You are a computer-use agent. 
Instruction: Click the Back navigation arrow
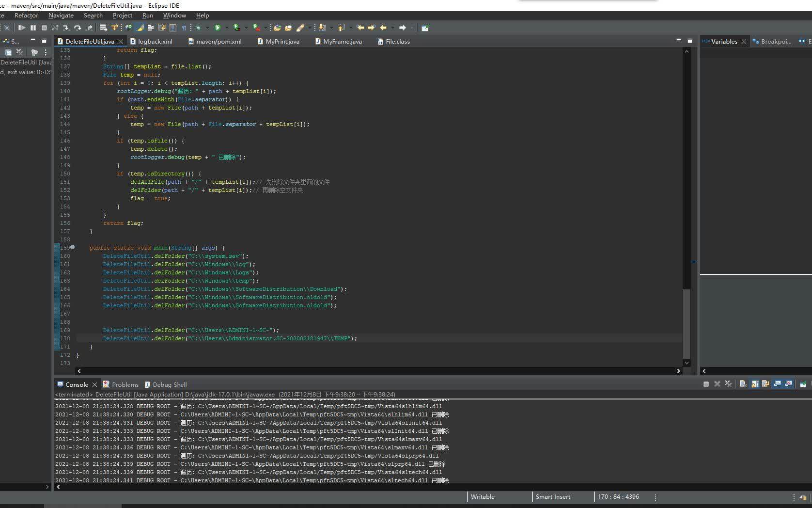383,28
